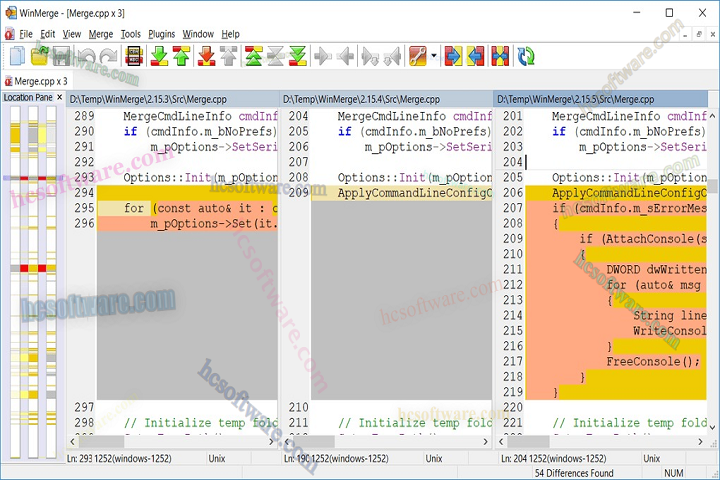Close the inner Merge.cpp document window
The width and height of the screenshot is (720, 480).
tap(713, 34)
